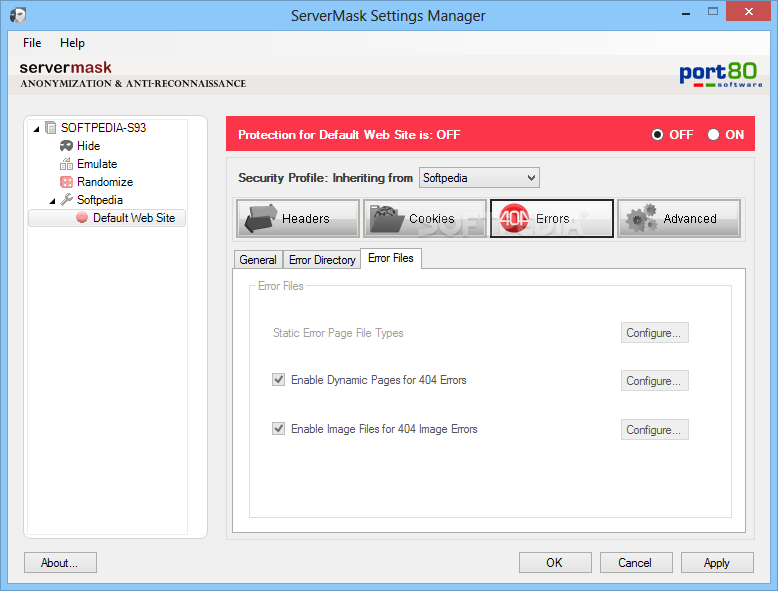This screenshot has width=778, height=591.
Task: Click the Randomize profile dice icon
Action: click(66, 182)
